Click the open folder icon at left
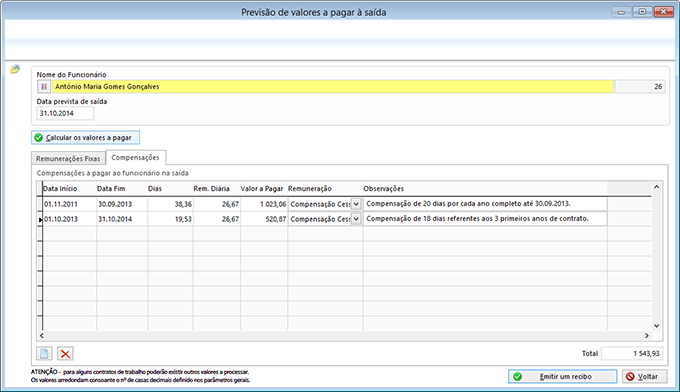 pos(15,69)
